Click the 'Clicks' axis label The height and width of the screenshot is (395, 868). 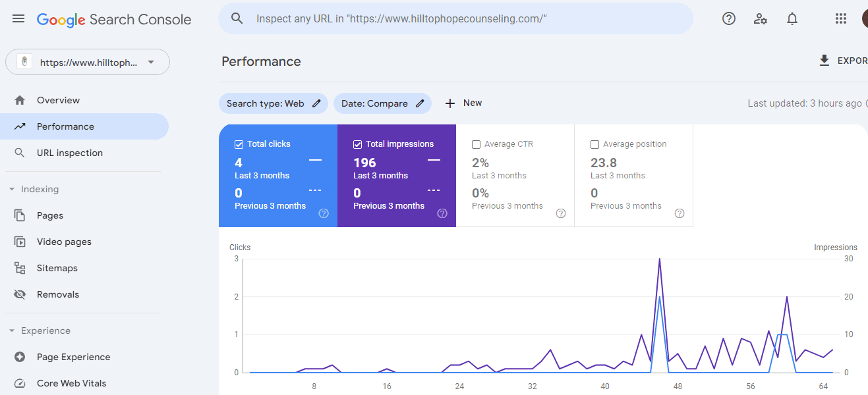click(x=240, y=248)
